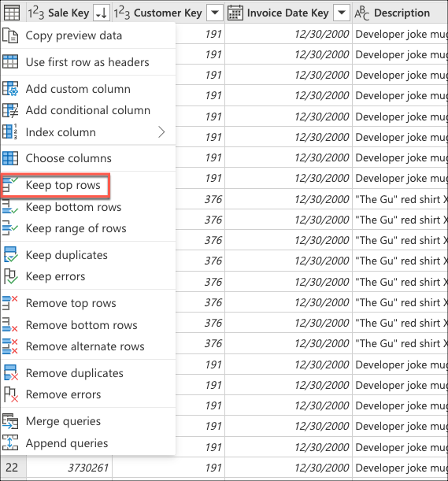
Task: Click the Remove top rows icon
Action: click(x=10, y=303)
